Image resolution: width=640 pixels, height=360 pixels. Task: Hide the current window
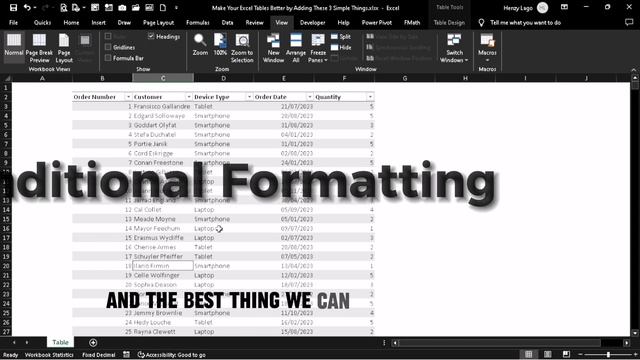[x=341, y=47]
